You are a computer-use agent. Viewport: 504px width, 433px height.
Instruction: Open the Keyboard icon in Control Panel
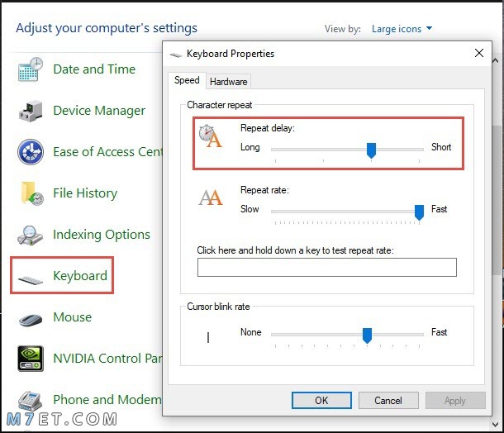31,280
